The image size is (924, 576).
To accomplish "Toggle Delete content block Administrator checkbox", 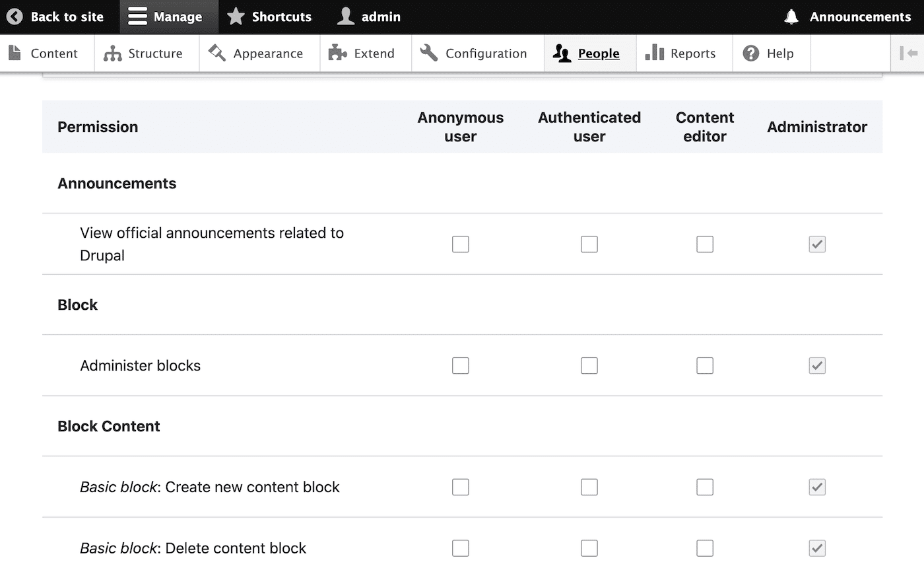I will point(817,548).
